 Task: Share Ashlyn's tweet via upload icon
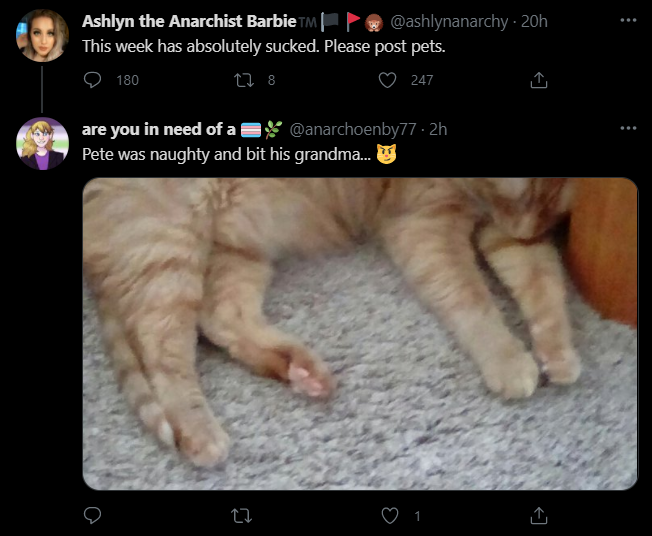[539, 80]
